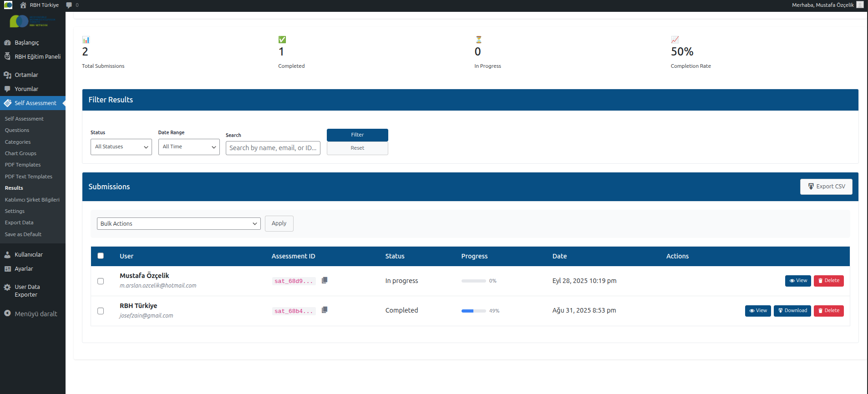Click email m.arslan.ozcelik@hotmail.com

(158, 286)
